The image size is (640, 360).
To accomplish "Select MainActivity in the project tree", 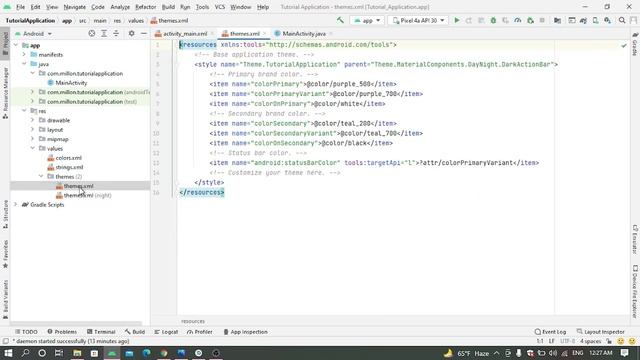I will 71,82.
